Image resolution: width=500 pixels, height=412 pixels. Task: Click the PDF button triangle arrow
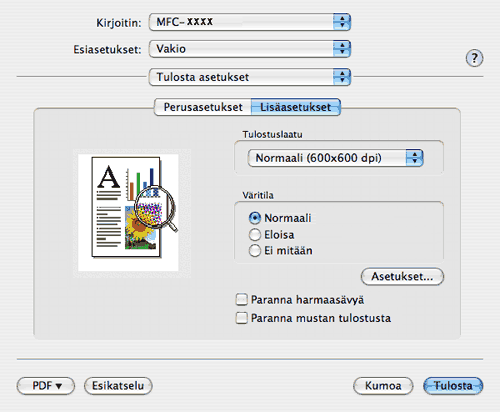(x=59, y=386)
